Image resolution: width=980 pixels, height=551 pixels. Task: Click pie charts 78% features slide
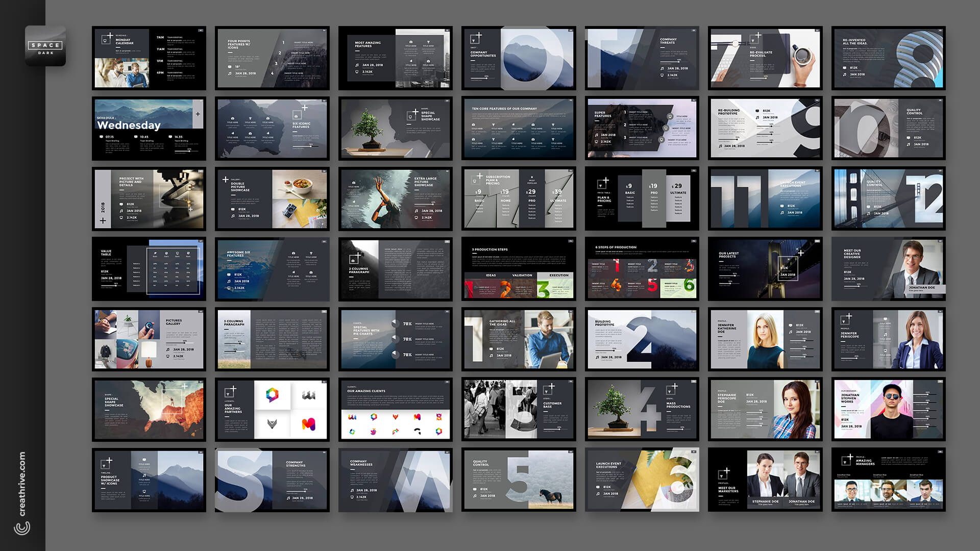(x=395, y=339)
